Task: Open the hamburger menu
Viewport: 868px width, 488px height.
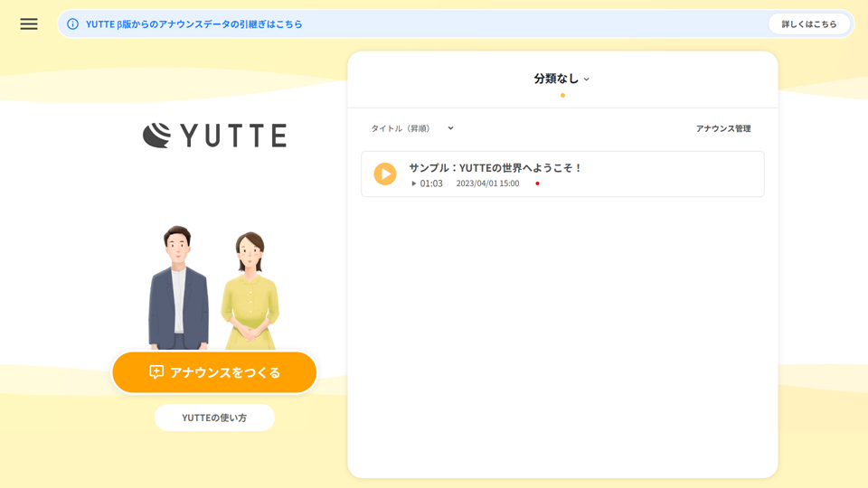Action: coord(29,24)
